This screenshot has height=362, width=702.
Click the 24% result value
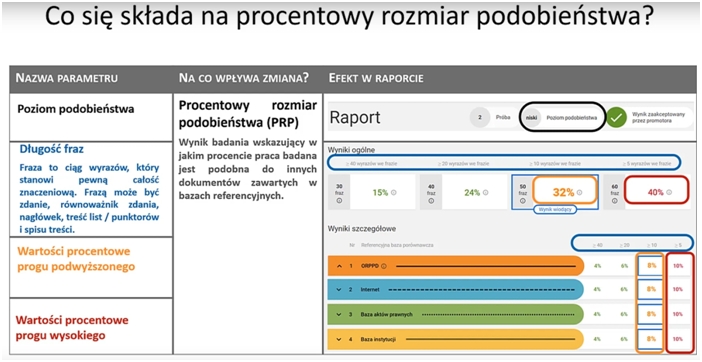point(472,192)
